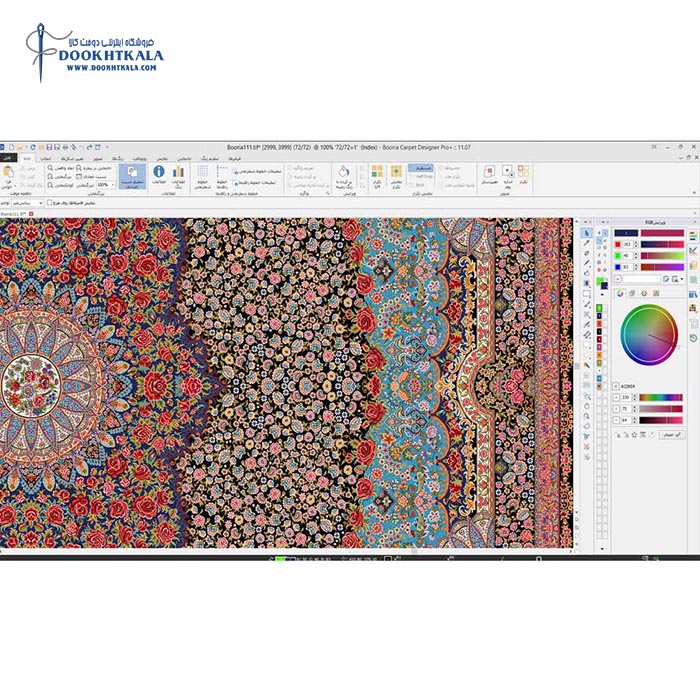Click the hue value 339 stepper arrows
The height and width of the screenshot is (700, 700).
pos(635,397)
